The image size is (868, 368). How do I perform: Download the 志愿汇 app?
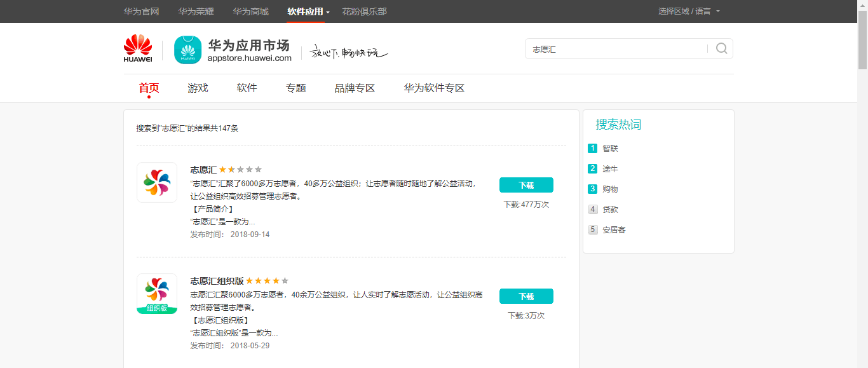[526, 185]
